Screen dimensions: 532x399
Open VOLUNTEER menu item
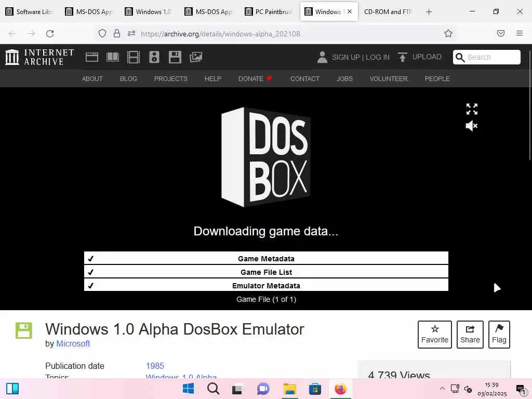click(389, 79)
